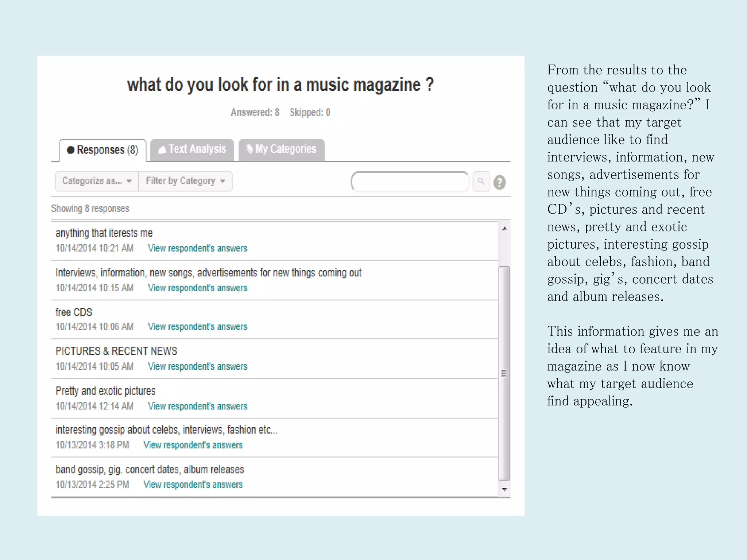The image size is (747, 560).
Task: View answers for anything that iterests me
Action: [x=197, y=248]
